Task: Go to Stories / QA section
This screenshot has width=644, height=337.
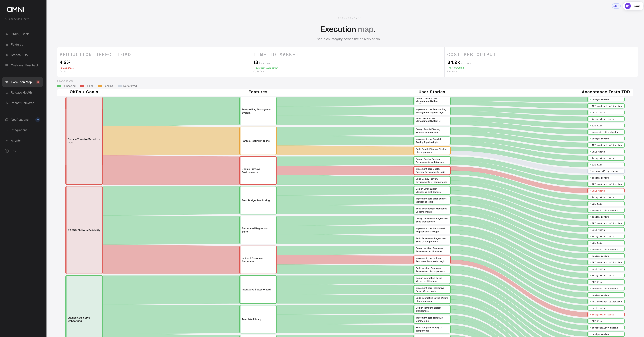Action: 19,55
